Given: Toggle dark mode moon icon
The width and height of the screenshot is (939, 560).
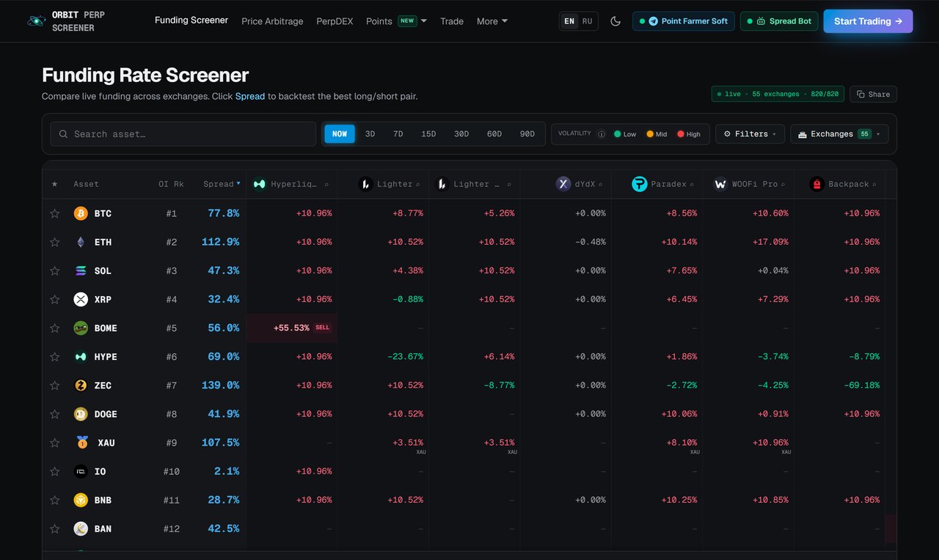Looking at the screenshot, I should 615,21.
